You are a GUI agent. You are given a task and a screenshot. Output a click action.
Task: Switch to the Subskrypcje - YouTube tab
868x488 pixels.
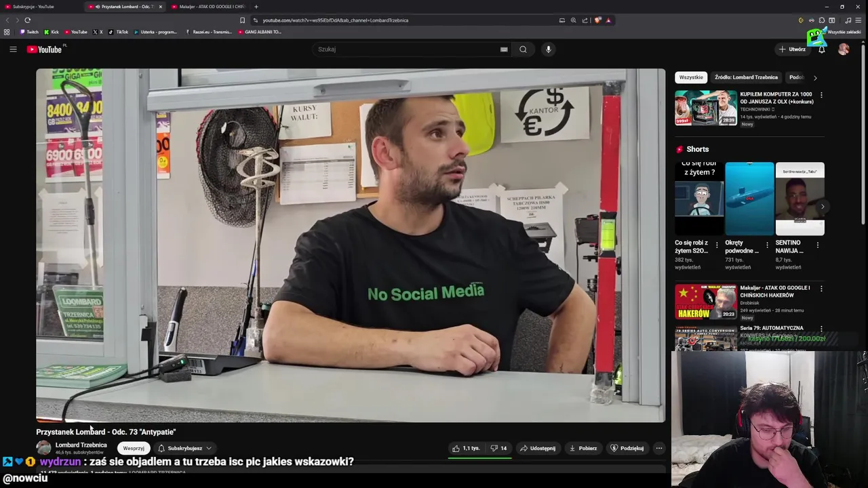click(41, 7)
